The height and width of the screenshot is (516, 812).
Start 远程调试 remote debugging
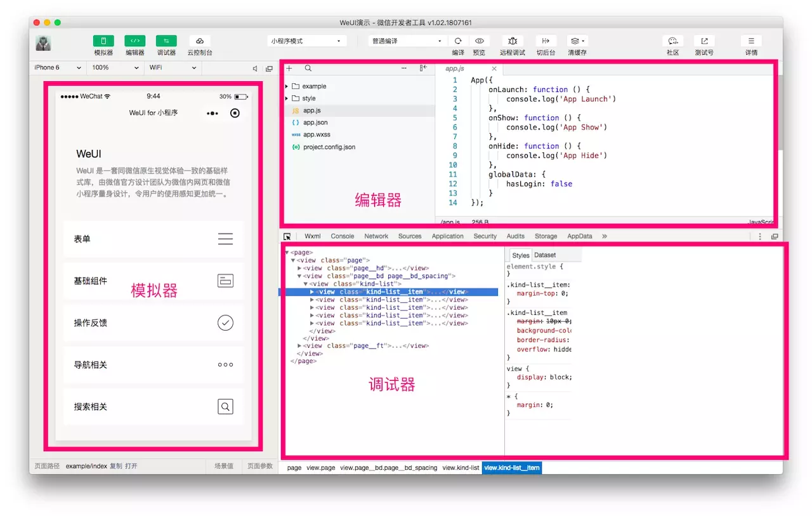[x=513, y=41]
